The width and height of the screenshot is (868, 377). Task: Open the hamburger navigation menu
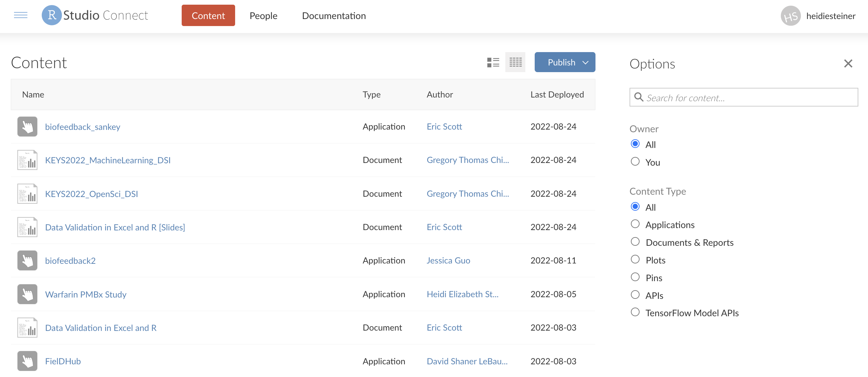pyautogui.click(x=20, y=15)
